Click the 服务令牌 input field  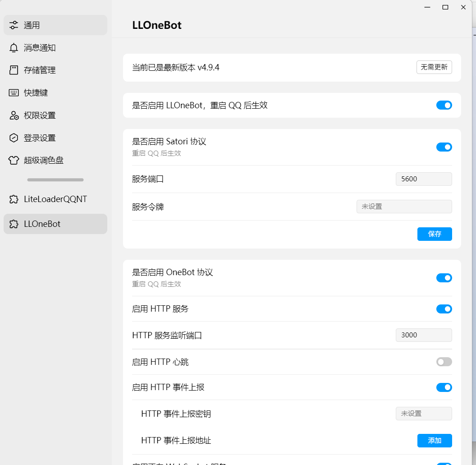(404, 207)
